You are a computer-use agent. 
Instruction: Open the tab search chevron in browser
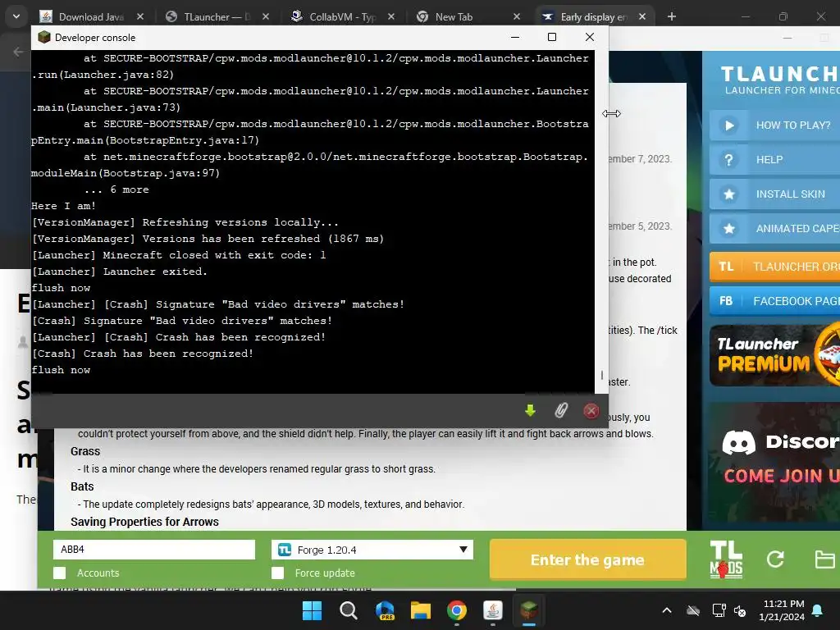tap(16, 16)
